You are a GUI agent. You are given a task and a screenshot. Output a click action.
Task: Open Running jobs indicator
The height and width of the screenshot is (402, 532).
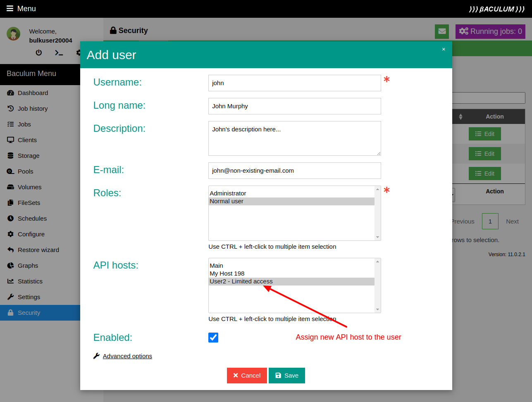click(490, 31)
